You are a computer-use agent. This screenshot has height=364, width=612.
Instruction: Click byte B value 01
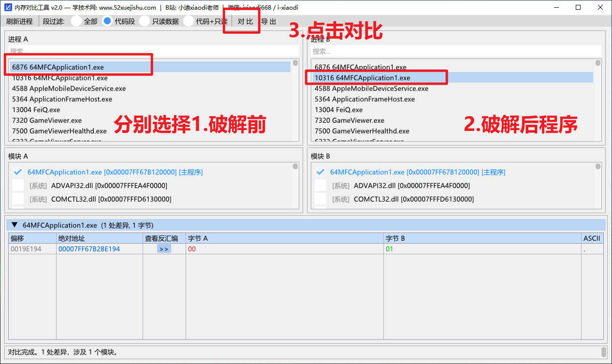[x=390, y=249]
